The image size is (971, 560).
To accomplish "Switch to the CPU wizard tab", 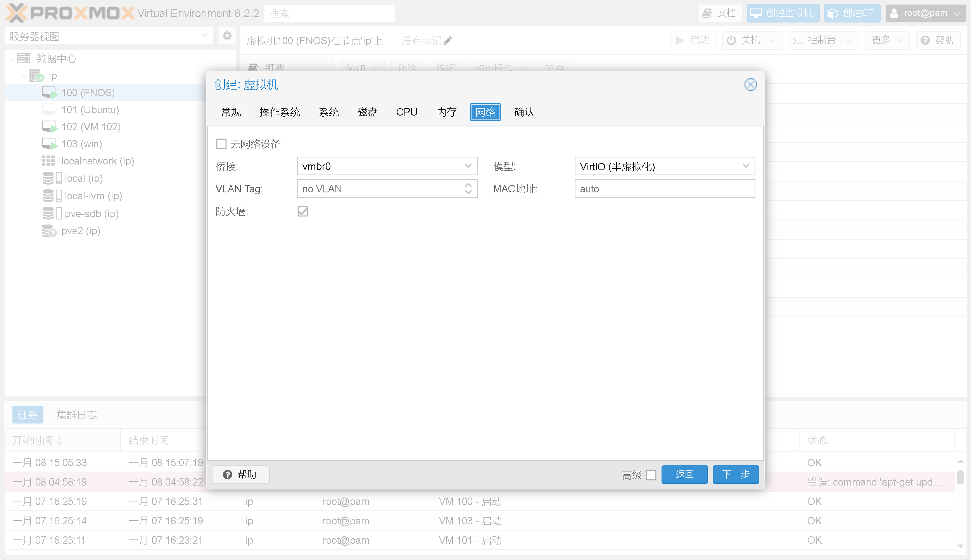I will tap(407, 112).
